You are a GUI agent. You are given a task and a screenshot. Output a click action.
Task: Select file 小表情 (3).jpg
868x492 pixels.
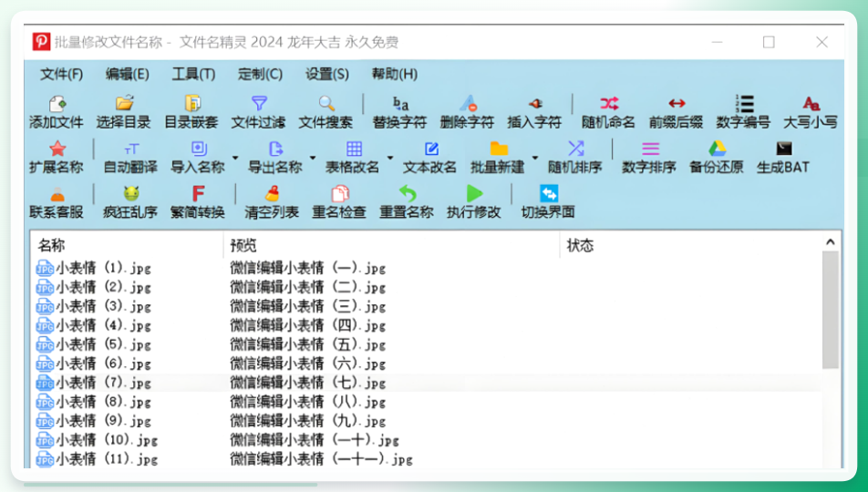(x=94, y=306)
